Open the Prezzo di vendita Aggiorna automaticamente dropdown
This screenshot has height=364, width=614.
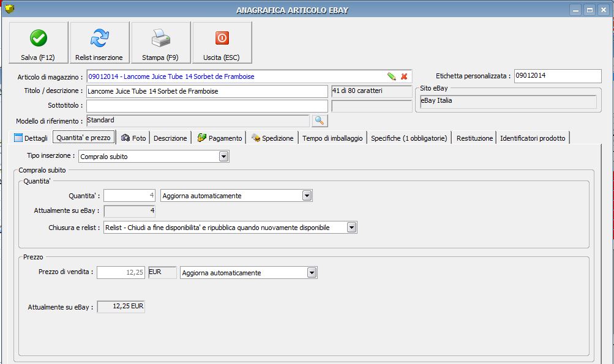pyautogui.click(x=312, y=273)
